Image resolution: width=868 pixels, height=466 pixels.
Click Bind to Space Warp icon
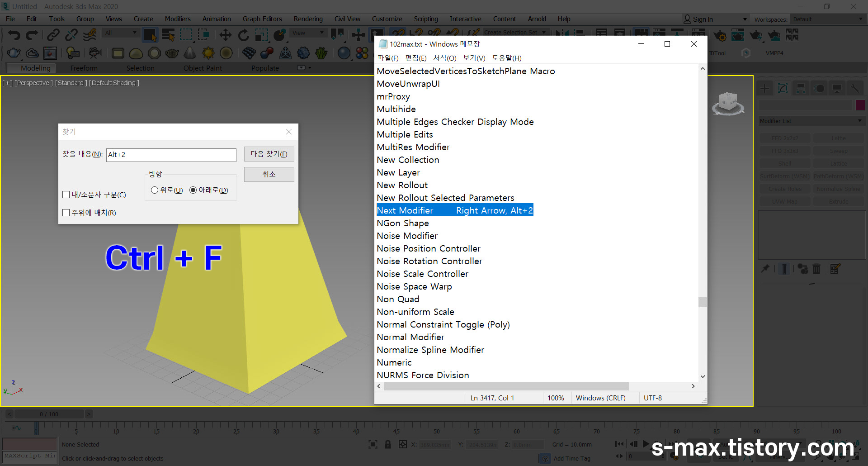(90, 35)
